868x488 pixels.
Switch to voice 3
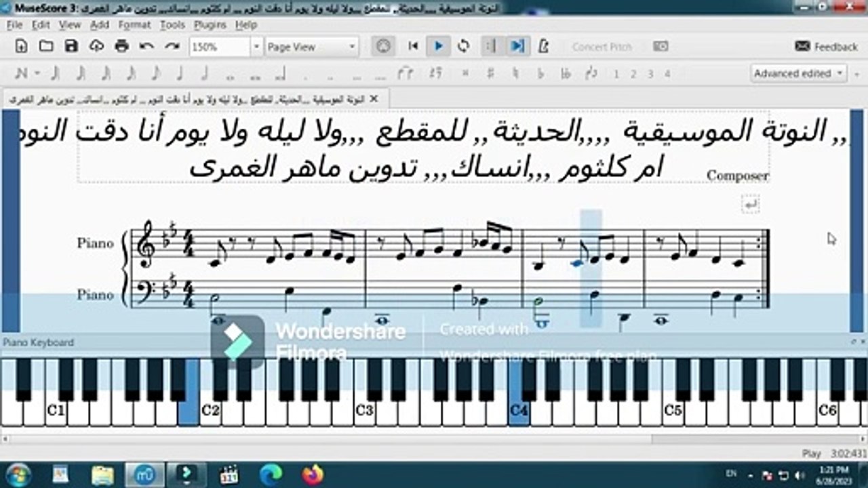[x=650, y=74]
